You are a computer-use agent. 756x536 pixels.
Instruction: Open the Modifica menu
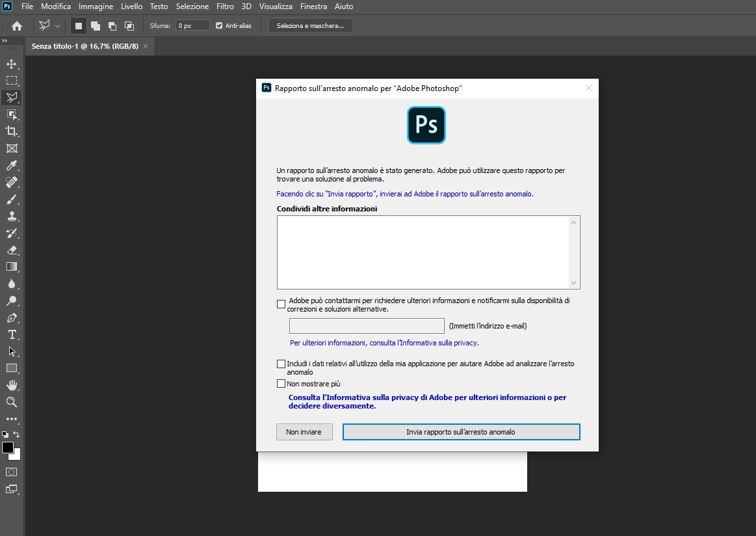click(x=56, y=7)
